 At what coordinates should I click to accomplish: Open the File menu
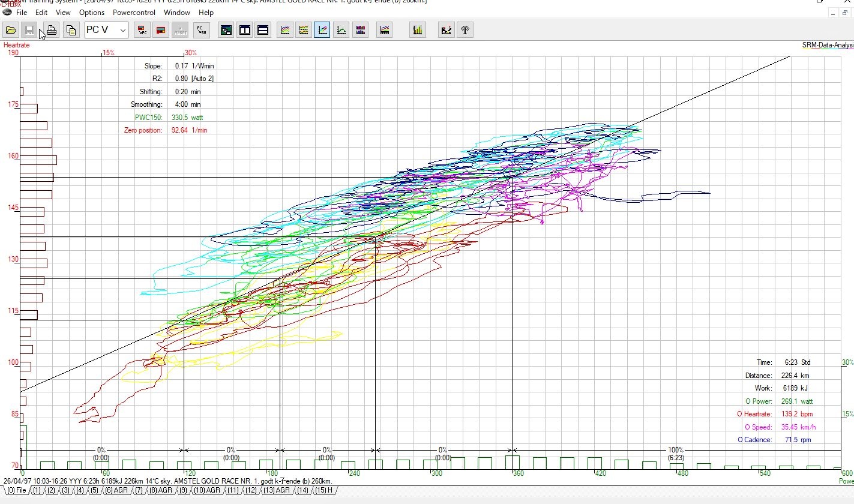tap(22, 12)
